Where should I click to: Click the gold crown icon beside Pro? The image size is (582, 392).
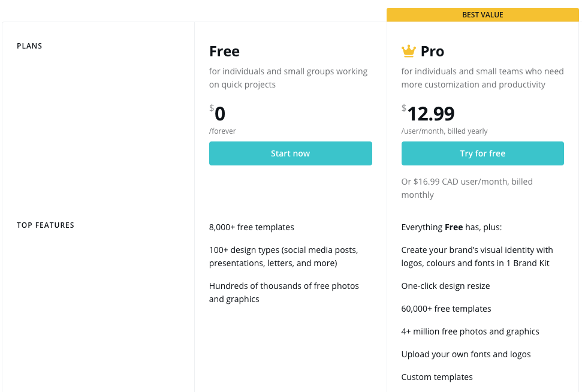(x=409, y=51)
